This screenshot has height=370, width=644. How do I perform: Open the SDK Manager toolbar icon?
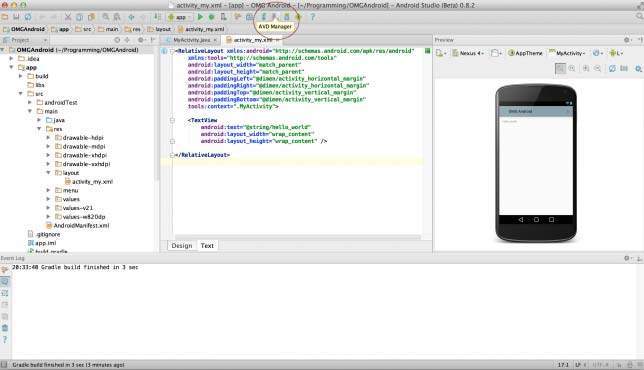(x=287, y=17)
